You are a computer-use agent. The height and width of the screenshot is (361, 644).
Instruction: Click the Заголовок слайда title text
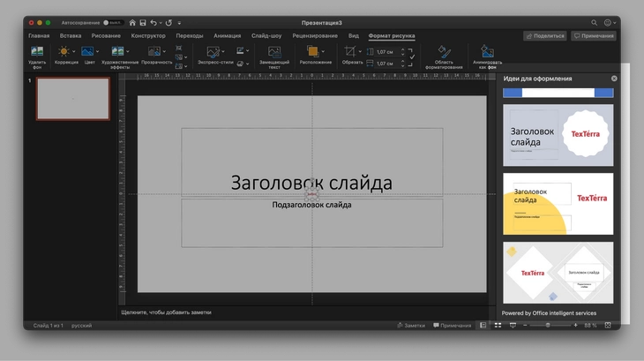coord(311,183)
